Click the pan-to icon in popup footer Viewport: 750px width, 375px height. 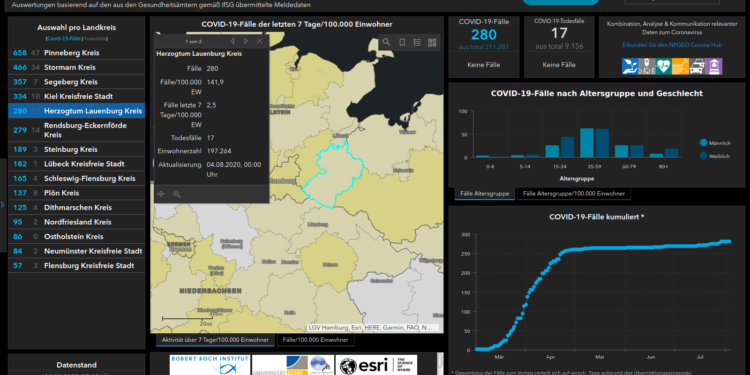pos(161,194)
